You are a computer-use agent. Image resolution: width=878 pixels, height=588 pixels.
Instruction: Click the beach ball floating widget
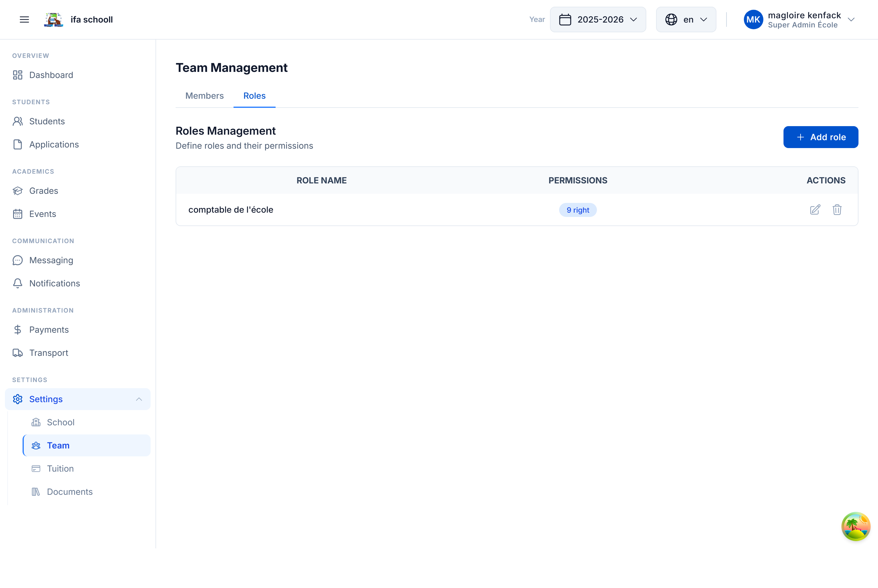click(856, 526)
